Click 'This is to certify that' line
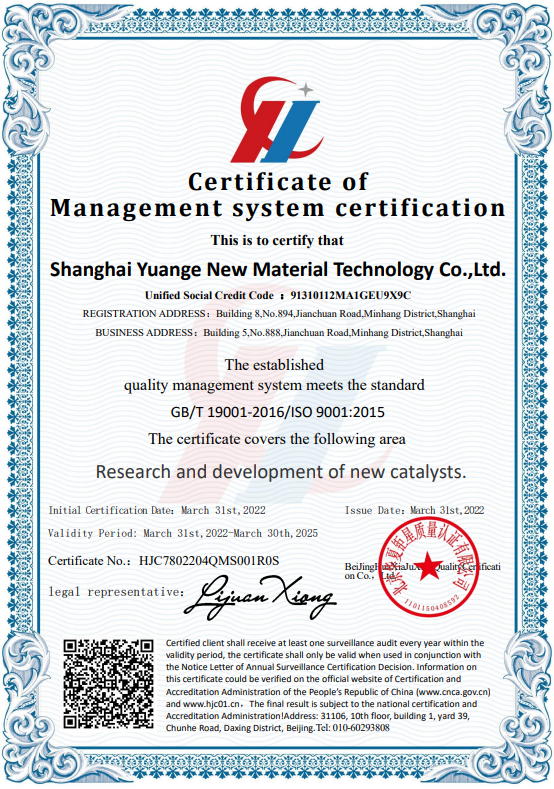 (277, 240)
